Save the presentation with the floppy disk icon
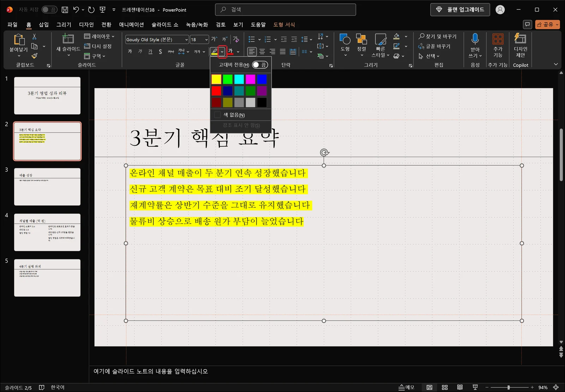 click(65, 10)
